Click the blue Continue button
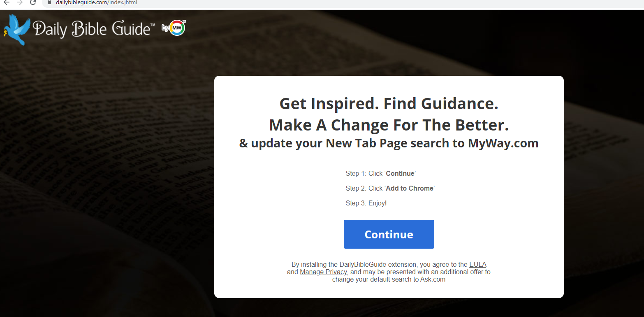644x317 pixels. tap(389, 234)
